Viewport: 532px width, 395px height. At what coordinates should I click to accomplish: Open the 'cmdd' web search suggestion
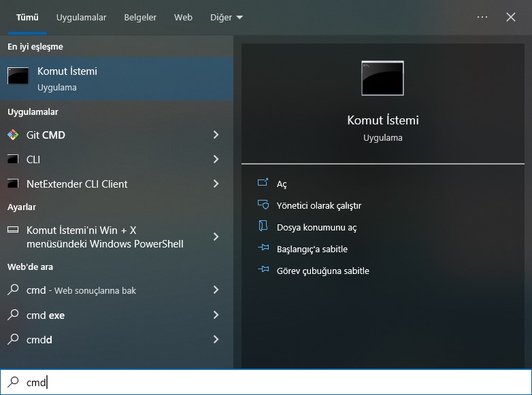click(x=39, y=339)
